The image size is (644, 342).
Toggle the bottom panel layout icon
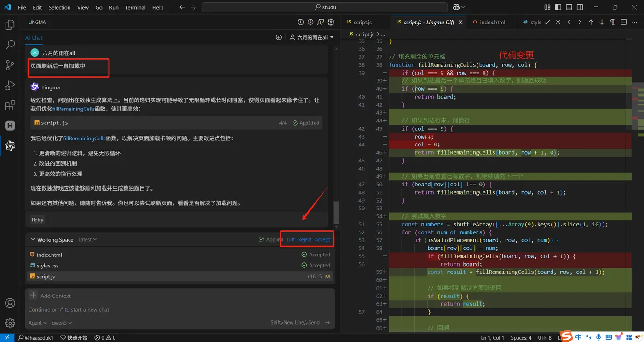pos(569,7)
